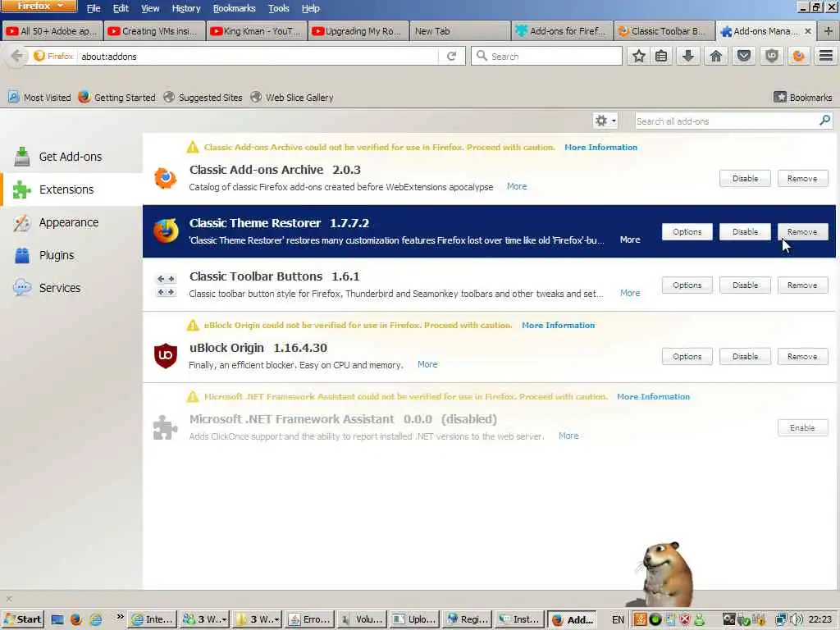
Task: Disable uBlock Origin extension
Action: [x=745, y=356]
